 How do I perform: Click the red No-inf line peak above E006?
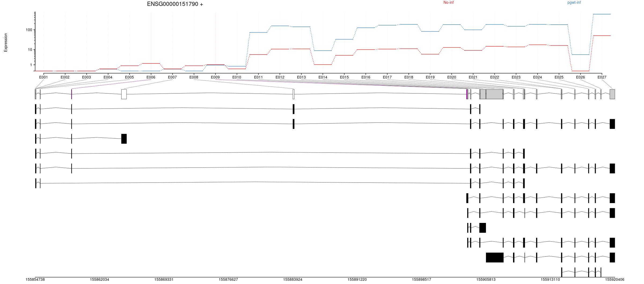tap(151, 63)
